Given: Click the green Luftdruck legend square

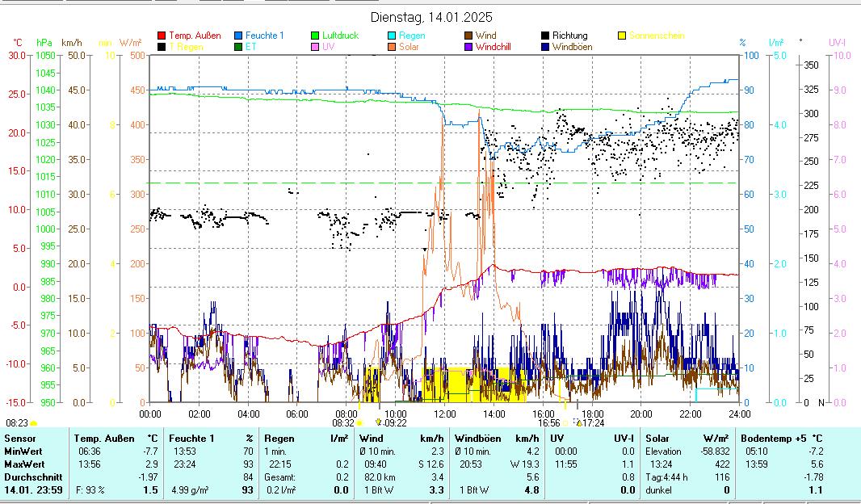Looking at the screenshot, I should (x=316, y=36).
